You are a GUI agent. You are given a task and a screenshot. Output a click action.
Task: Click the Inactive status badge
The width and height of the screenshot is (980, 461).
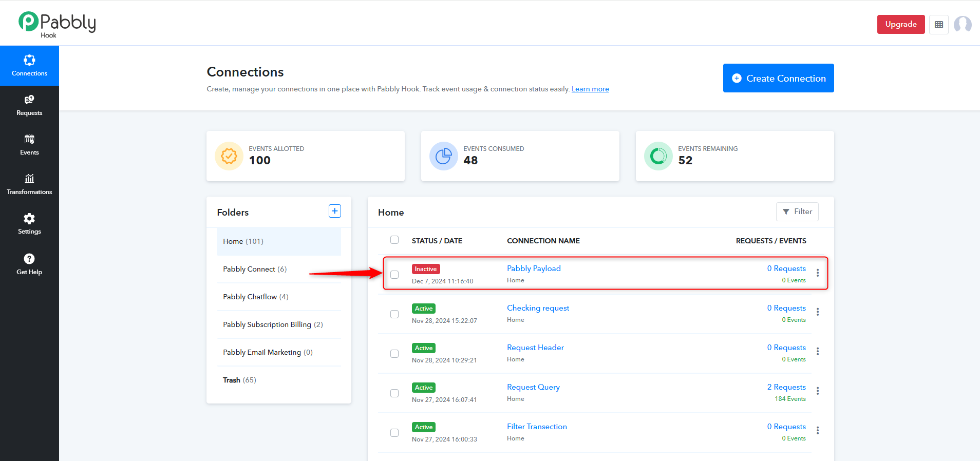pos(426,269)
